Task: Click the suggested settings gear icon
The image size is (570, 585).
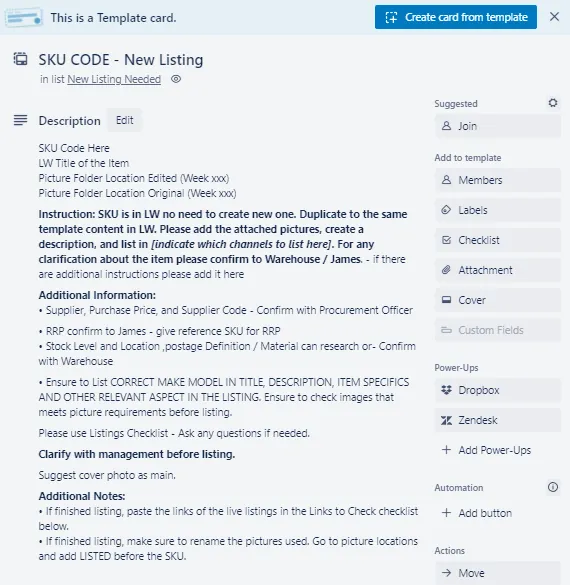Action: (x=553, y=103)
